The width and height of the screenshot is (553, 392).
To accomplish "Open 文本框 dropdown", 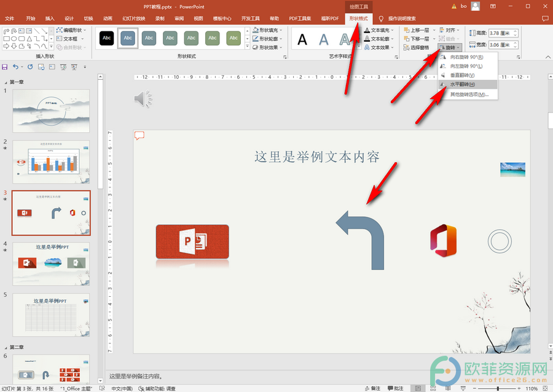I will (70, 39).
